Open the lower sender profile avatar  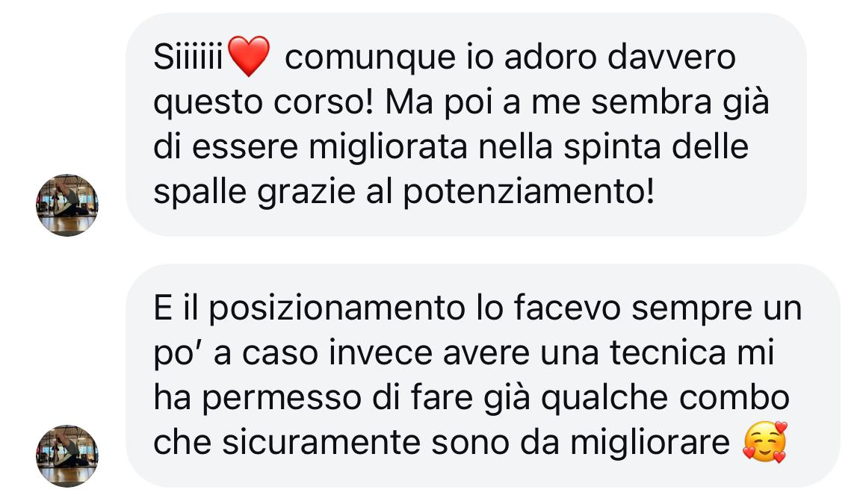(x=67, y=456)
